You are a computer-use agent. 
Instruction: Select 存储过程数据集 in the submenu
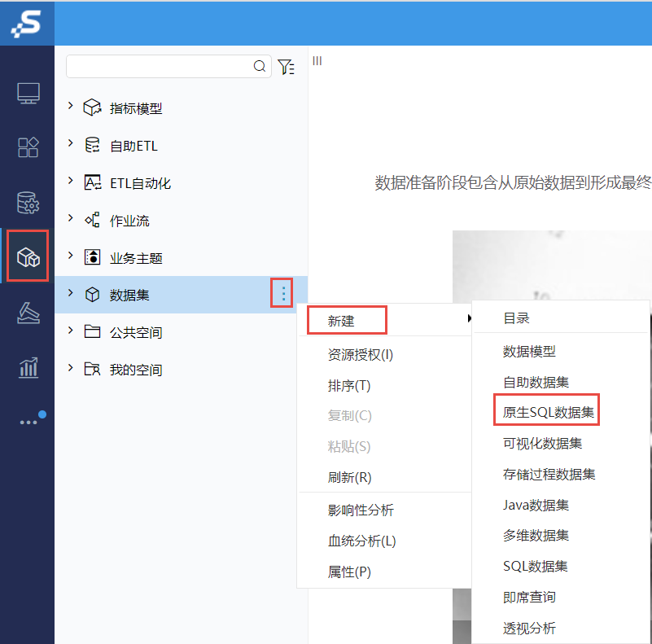[x=549, y=474]
